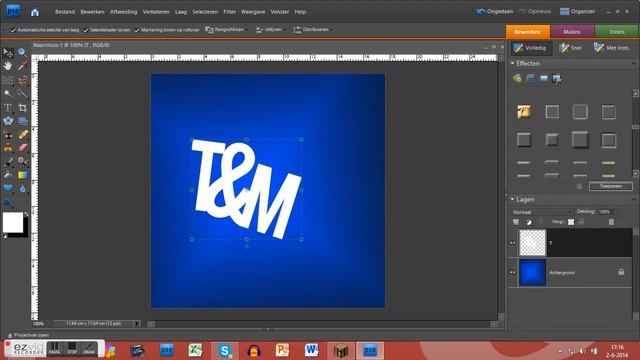The width and height of the screenshot is (640, 360).
Task: Open the Rangschikken dropdown
Action: (226, 30)
